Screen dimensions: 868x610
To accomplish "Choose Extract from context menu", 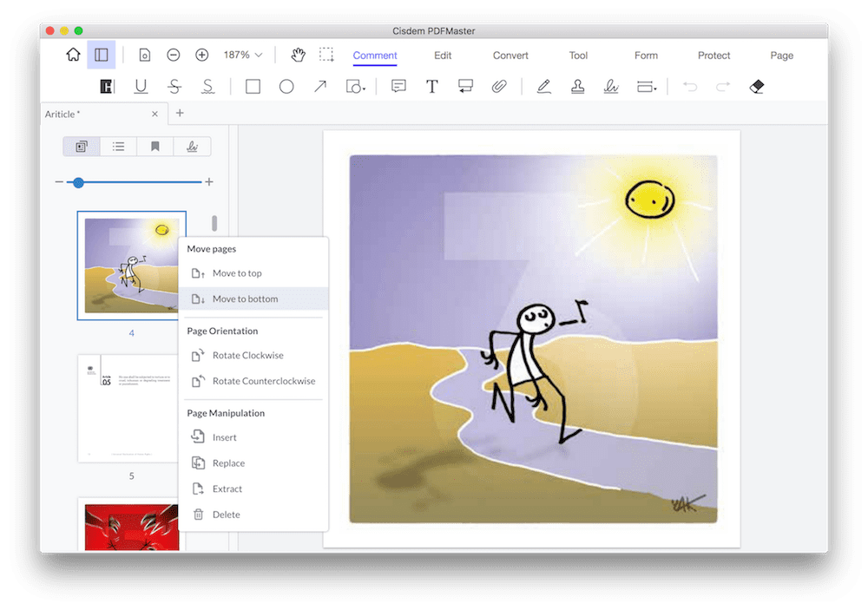I will point(253,489).
